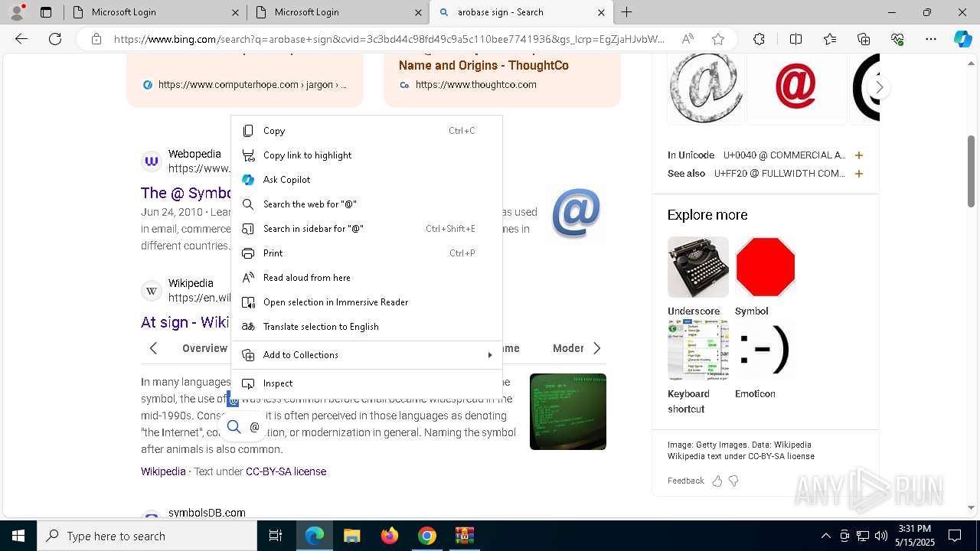Choose Read aloud from here
The width and height of the screenshot is (980, 551).
click(x=367, y=278)
